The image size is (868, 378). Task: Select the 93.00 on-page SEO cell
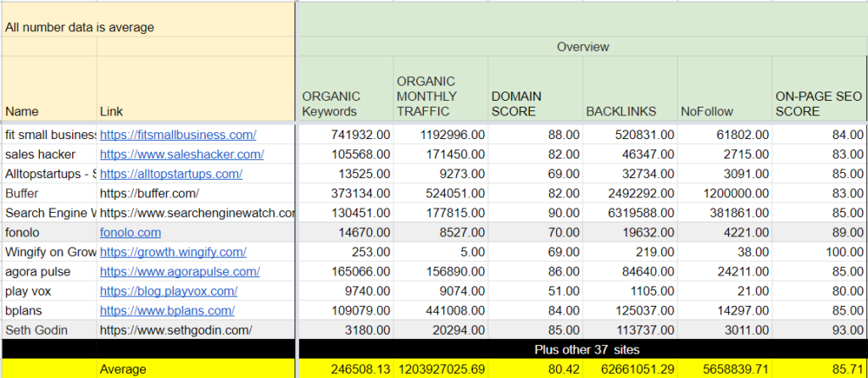(x=820, y=331)
